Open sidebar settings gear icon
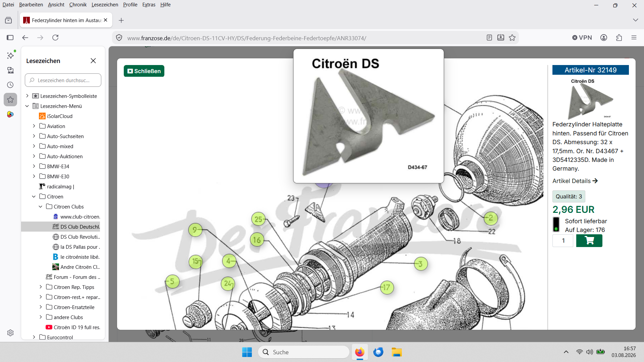Image resolution: width=644 pixels, height=362 pixels. tap(10, 333)
